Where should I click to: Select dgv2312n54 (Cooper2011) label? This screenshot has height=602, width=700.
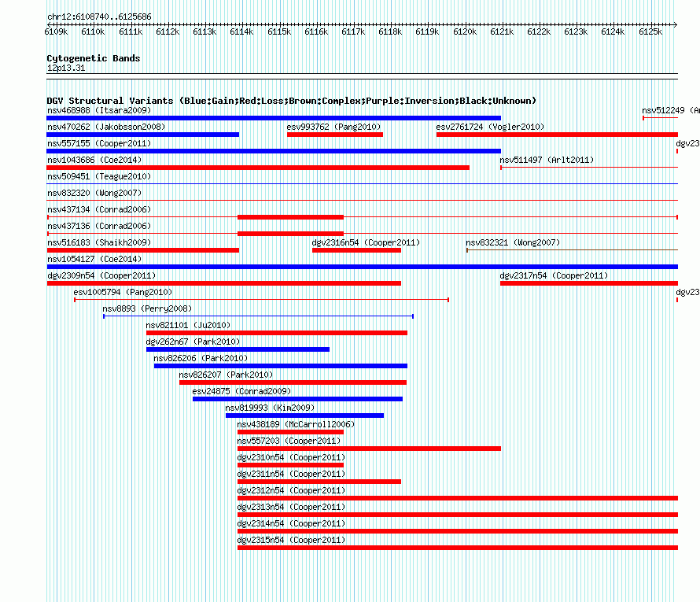click(x=291, y=490)
